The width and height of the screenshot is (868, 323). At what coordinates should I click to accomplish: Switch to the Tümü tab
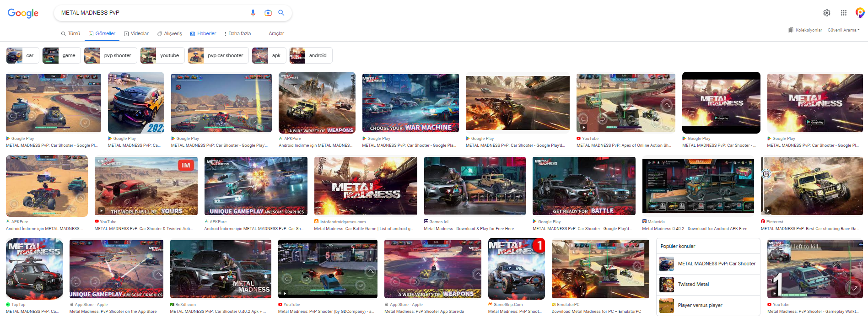(70, 33)
